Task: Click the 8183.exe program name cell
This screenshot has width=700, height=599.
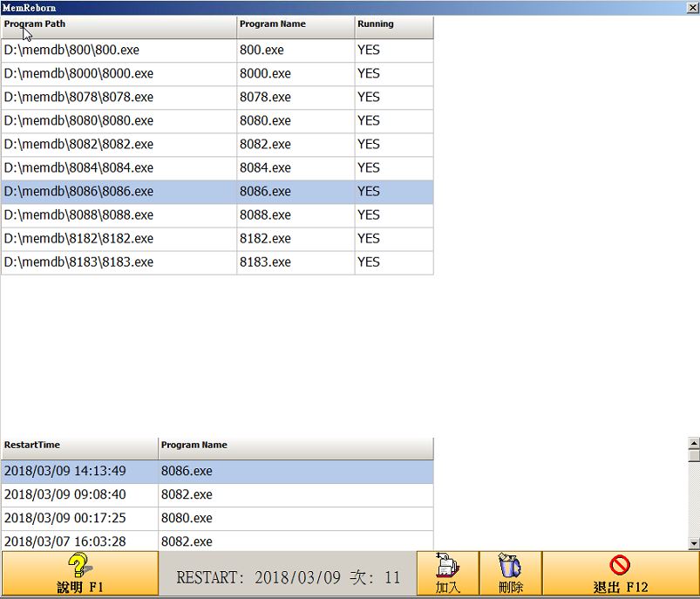Action: [296, 263]
